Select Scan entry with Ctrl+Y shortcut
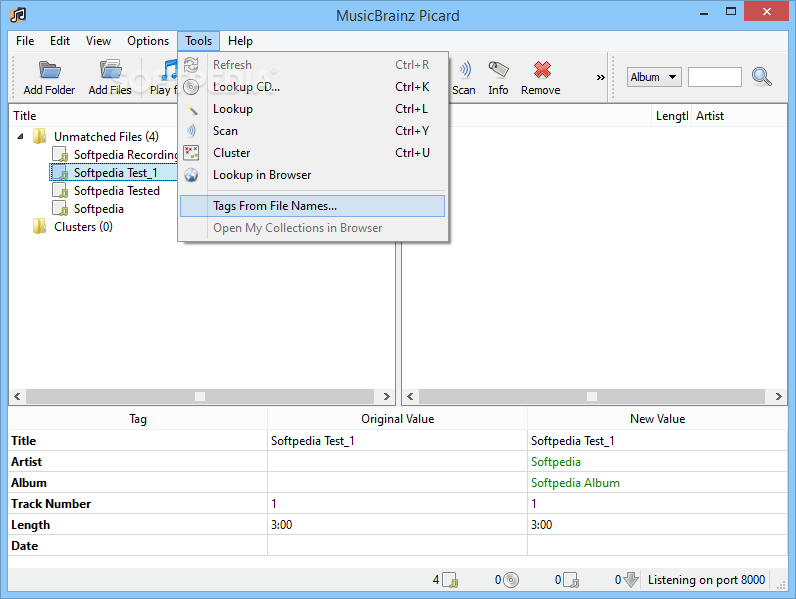Screen dimensions: 796x599 313,131
